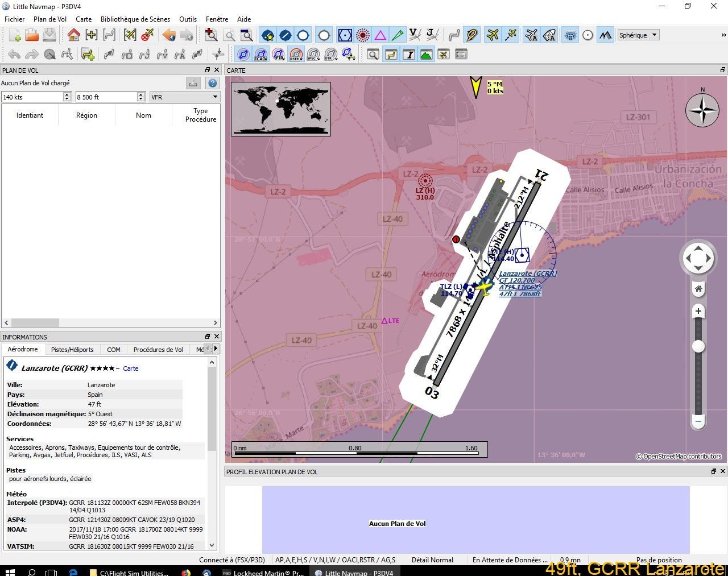Screen dimensions: 728x576
Task: Click the cruise altitude 8 500 ft field
Action: (106, 97)
